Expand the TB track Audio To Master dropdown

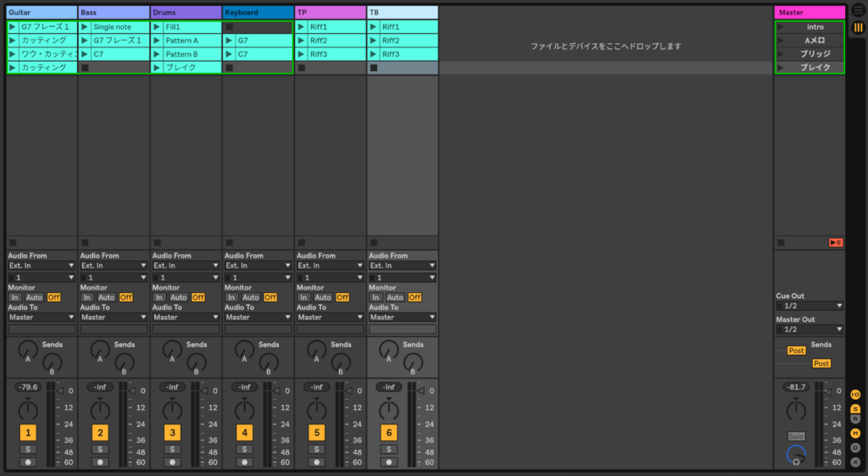(403, 317)
